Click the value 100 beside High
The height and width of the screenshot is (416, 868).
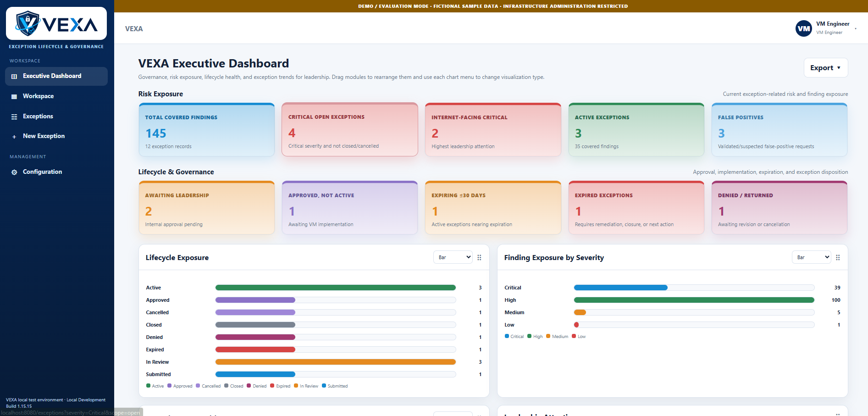[836, 300]
